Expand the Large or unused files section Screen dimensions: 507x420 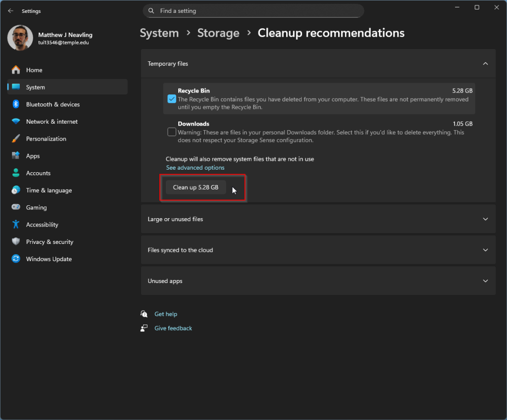pyautogui.click(x=485, y=219)
